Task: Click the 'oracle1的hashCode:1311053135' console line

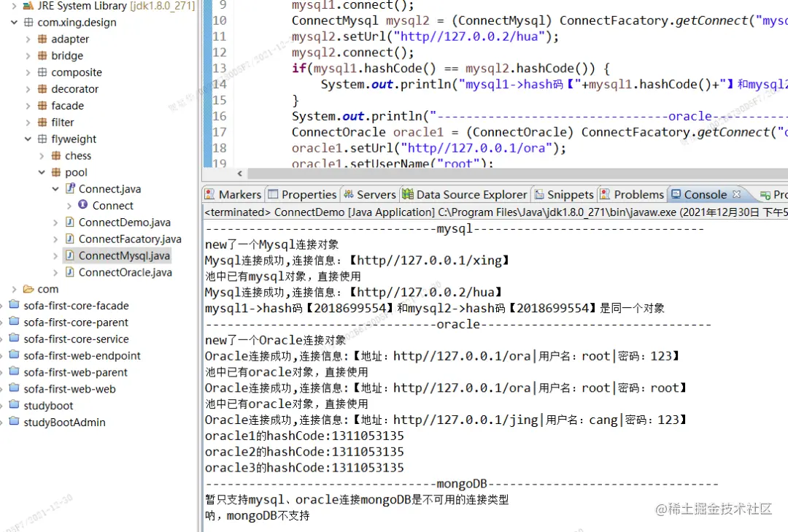Action: coord(304,436)
